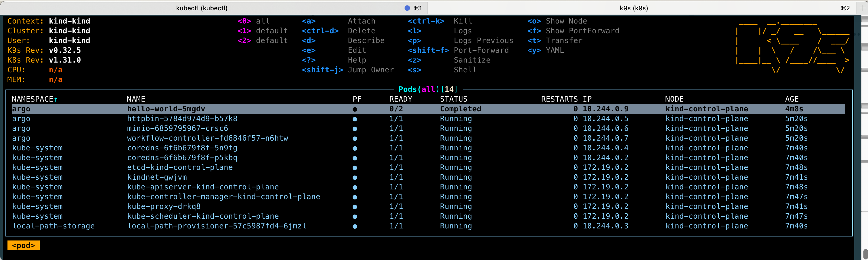
Task: Click the PF dot for local-path-provisioner pod
Action: coord(355,226)
